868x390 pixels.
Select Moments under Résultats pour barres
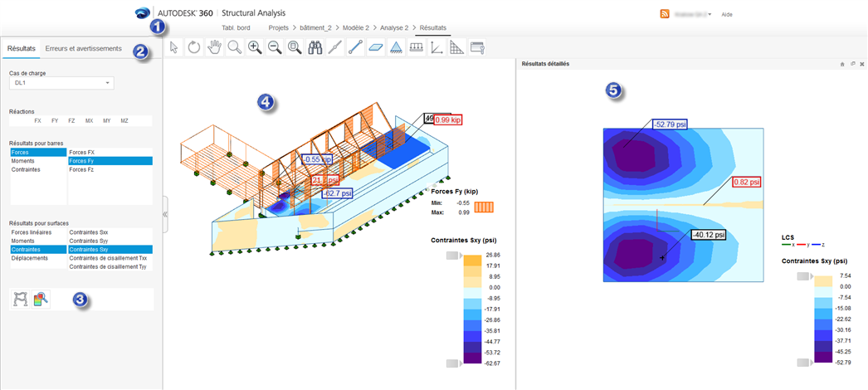coord(38,161)
